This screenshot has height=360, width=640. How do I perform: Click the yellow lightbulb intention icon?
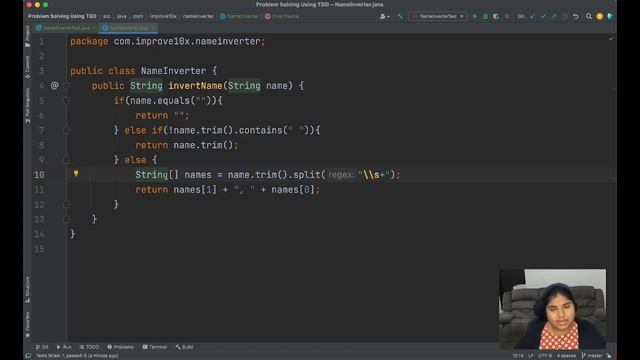(76, 173)
